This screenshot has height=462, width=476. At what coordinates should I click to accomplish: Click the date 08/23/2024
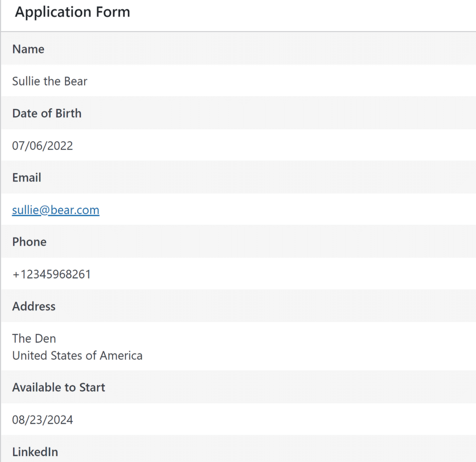coord(42,420)
